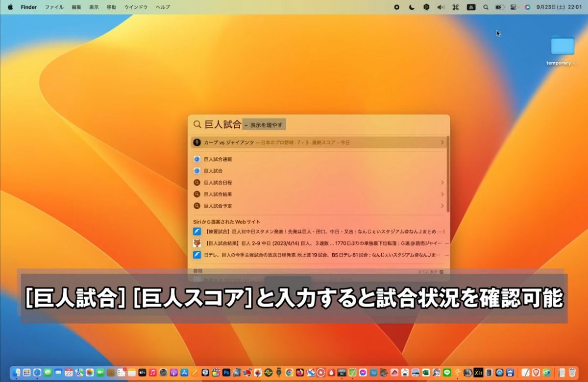The height and width of the screenshot is (382, 588).
Task: Select the カープ vs ジャイアンツ score result
Action: pyautogui.click(x=319, y=143)
